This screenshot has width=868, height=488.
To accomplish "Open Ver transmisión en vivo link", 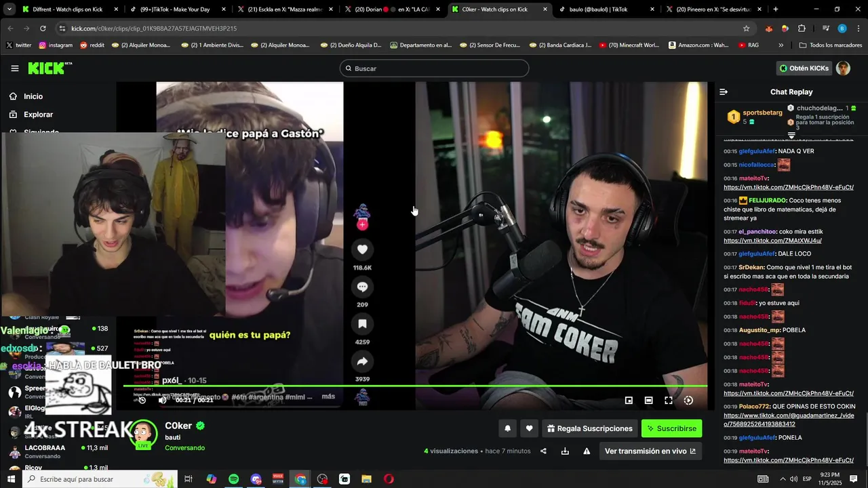I will (650, 451).
